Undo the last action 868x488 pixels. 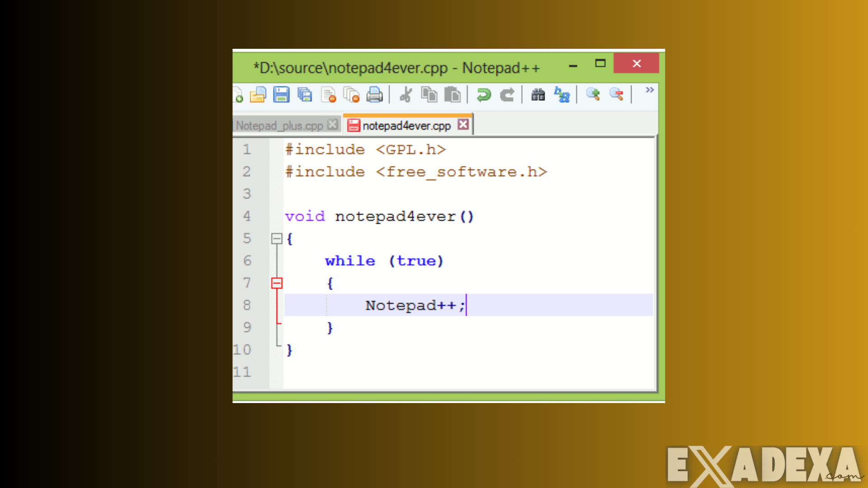(x=483, y=95)
